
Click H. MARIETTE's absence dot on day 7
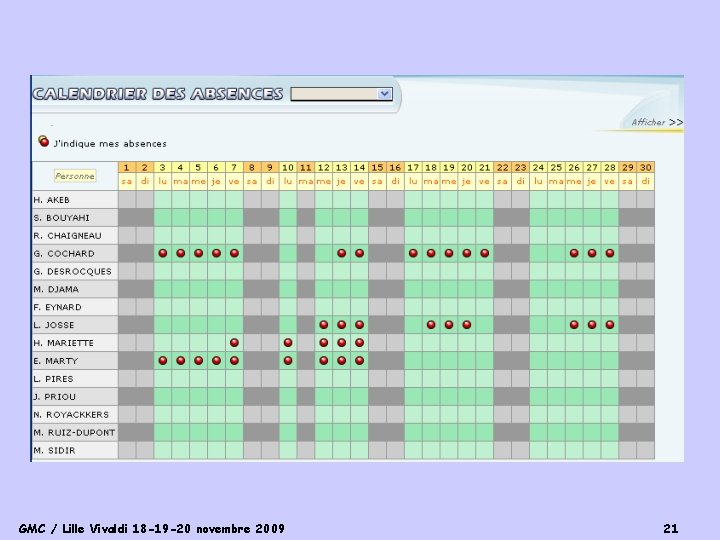(x=234, y=343)
